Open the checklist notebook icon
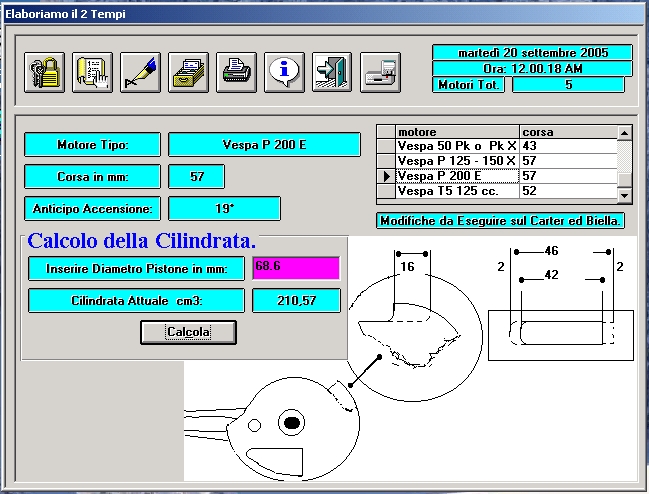The image size is (649, 494). tap(92, 72)
